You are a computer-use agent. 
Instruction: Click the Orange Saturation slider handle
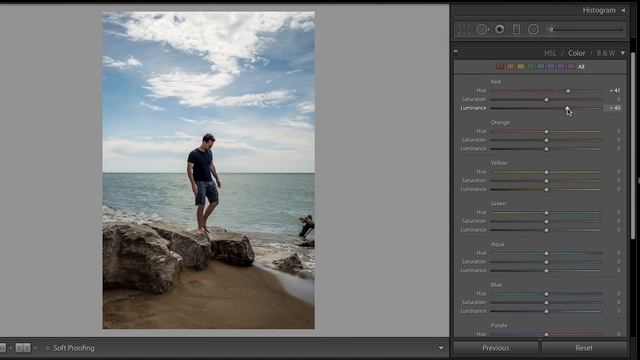pos(547,140)
